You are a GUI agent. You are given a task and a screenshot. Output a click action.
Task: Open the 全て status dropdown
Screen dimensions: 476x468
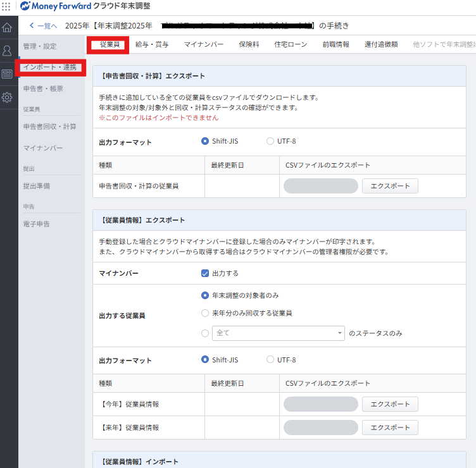point(278,333)
